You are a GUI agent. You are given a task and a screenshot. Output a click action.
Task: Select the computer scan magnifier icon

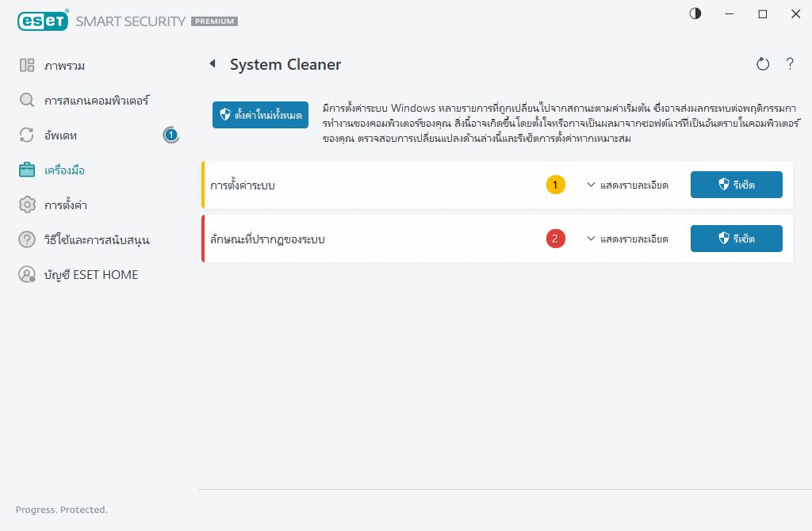[x=26, y=100]
